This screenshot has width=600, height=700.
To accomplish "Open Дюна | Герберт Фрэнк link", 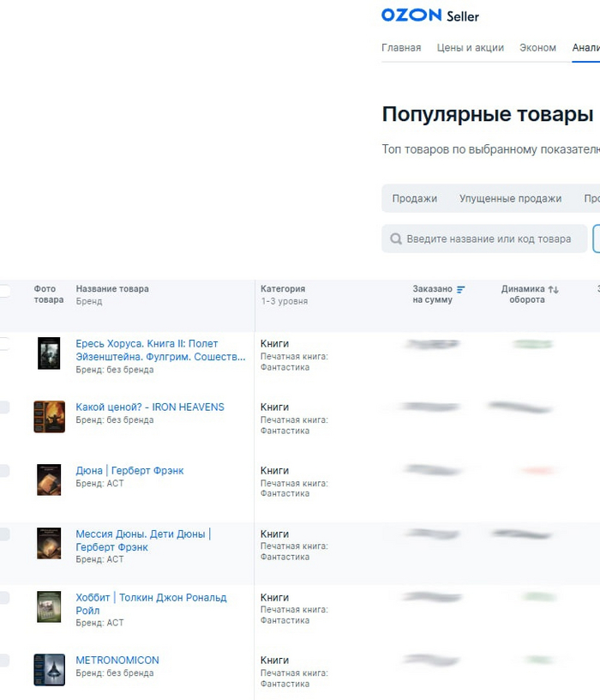I will (x=129, y=471).
